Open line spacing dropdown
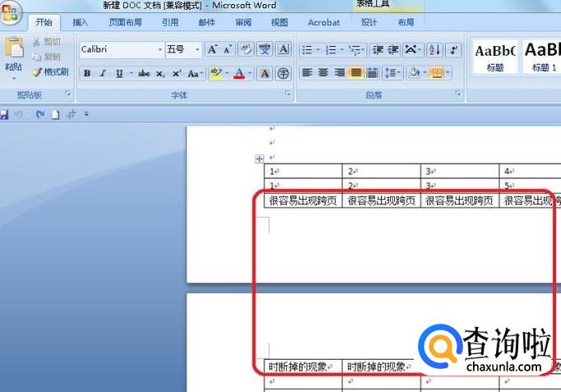Image resolution: width=561 pixels, height=392 pixels. click(x=392, y=73)
